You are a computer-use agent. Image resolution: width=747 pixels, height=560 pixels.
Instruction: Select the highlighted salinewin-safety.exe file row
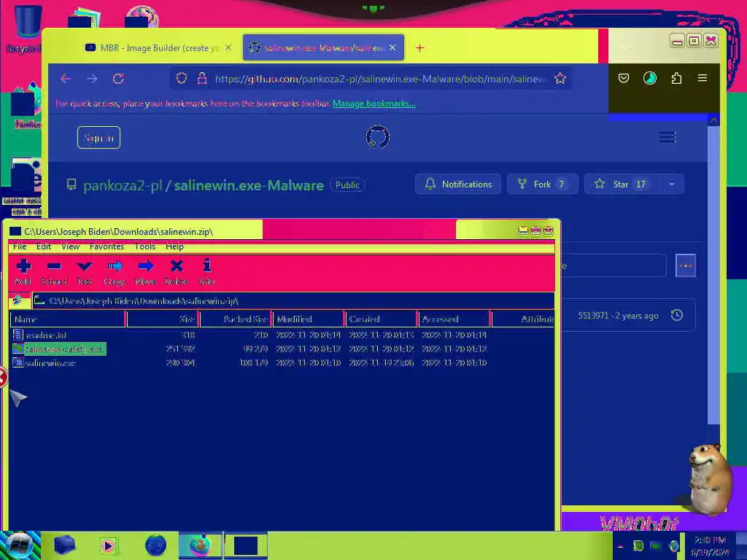[282, 349]
